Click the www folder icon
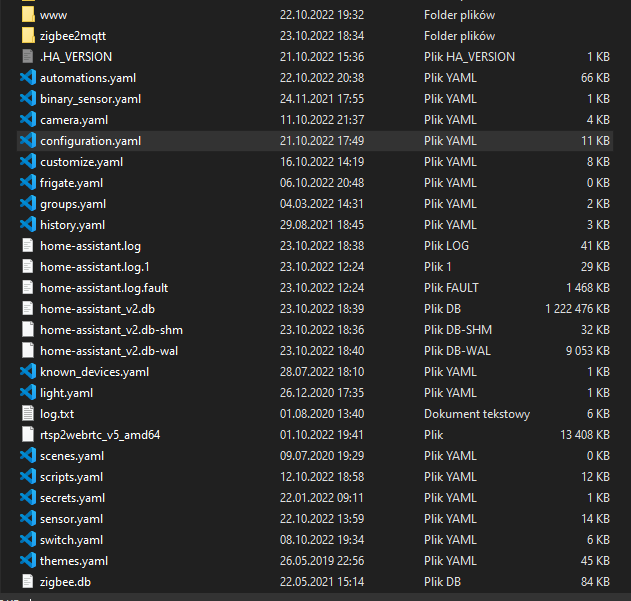The image size is (631, 601). [x=28, y=15]
